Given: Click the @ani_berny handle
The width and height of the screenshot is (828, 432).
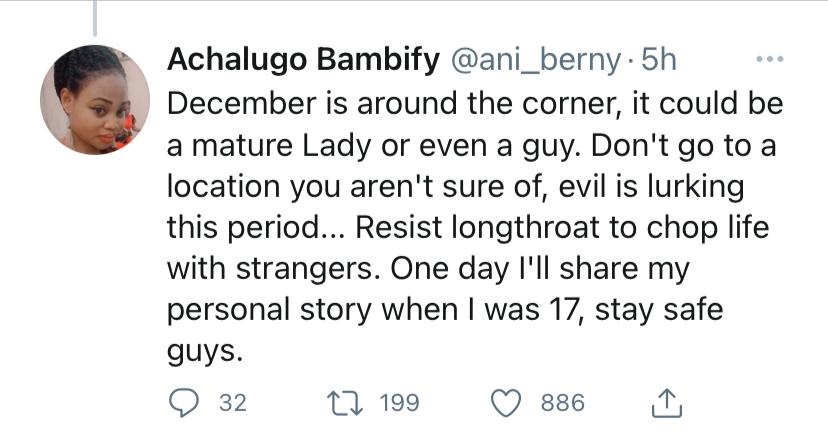Looking at the screenshot, I should (x=534, y=60).
